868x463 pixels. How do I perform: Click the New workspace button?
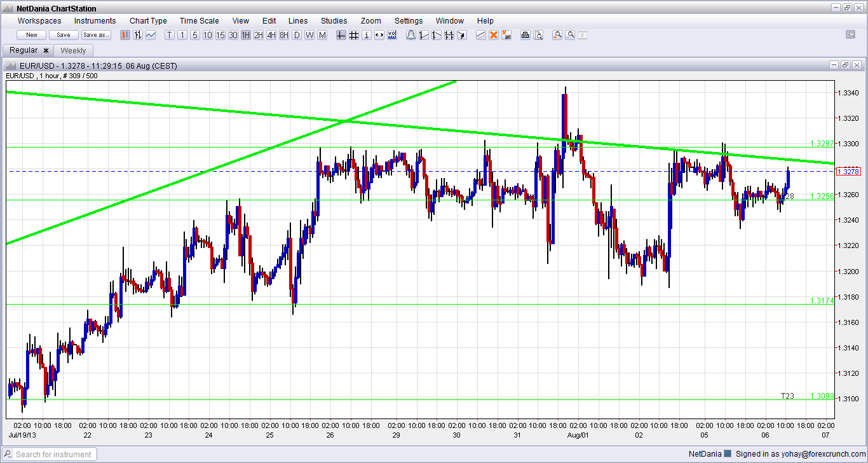pos(32,35)
